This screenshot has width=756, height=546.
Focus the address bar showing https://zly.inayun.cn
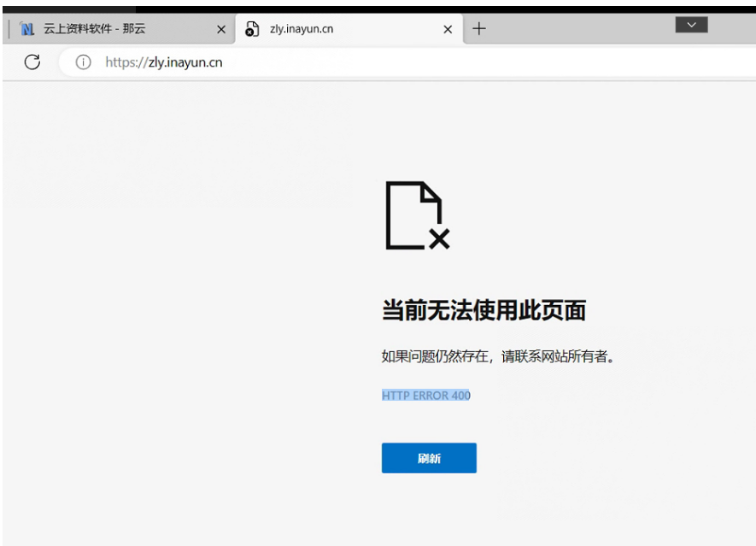pyautogui.click(x=342, y=62)
